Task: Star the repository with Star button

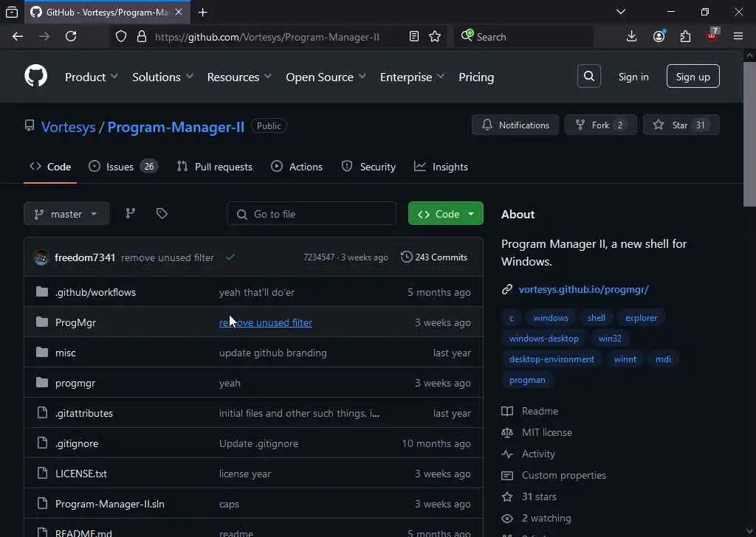Action: pos(681,125)
